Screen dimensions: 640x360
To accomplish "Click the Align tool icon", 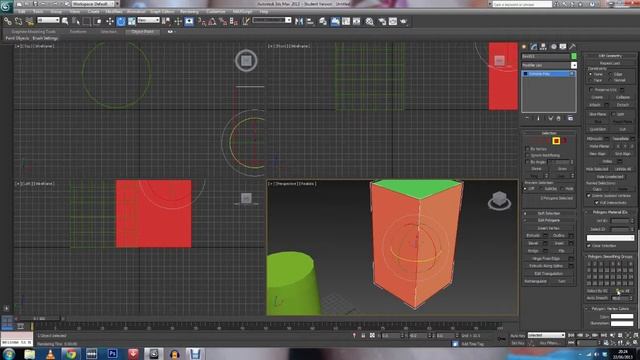I will (310, 21).
